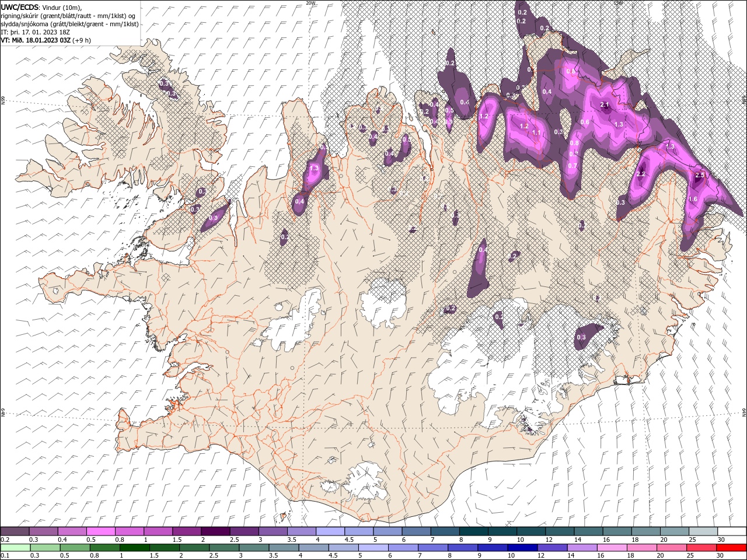Screen dimensions: 747x560
Task: Click top-row legend swatch between 0.2 and 0.3
Action: click(x=15, y=531)
